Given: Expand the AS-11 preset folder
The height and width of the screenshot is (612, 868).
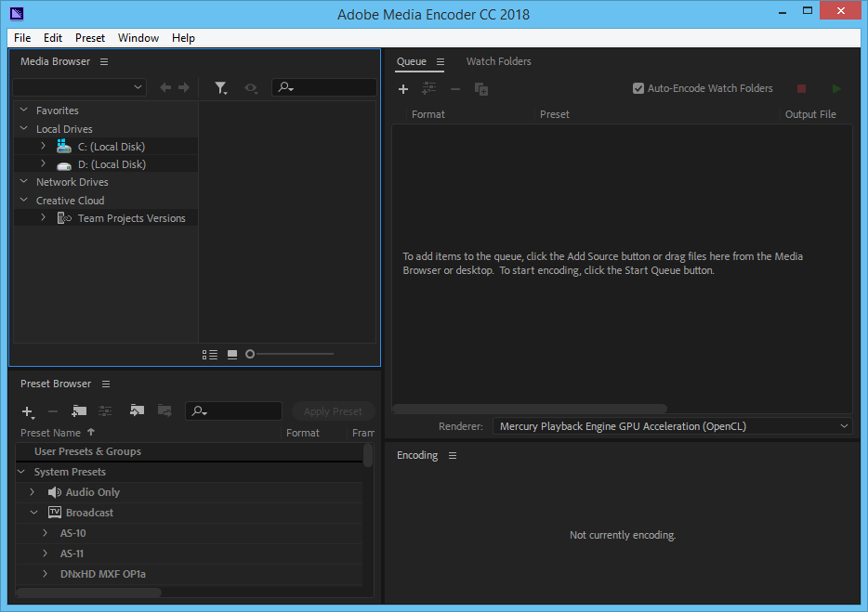Looking at the screenshot, I should click(46, 553).
